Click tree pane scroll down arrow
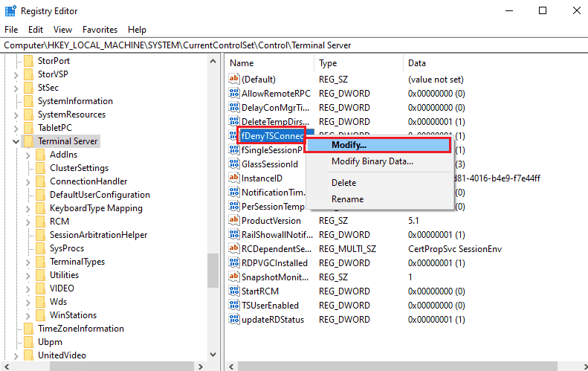This screenshot has width=588, height=371. click(x=213, y=354)
